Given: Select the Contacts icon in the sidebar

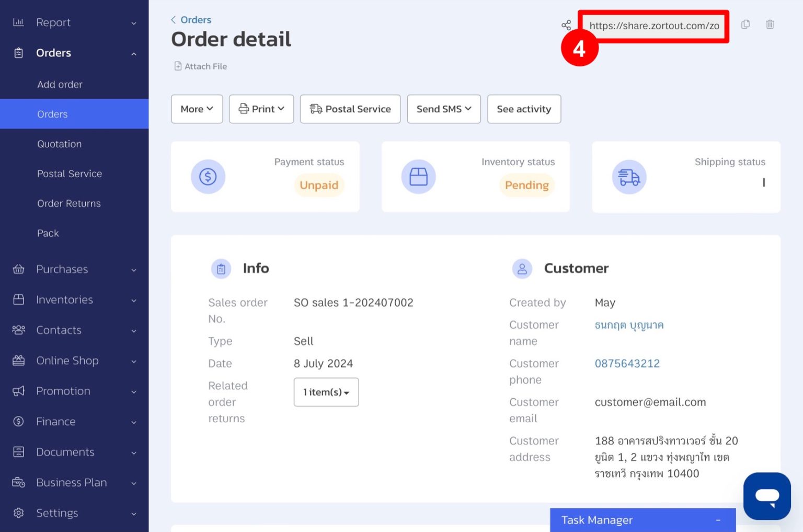Looking at the screenshot, I should (19, 330).
